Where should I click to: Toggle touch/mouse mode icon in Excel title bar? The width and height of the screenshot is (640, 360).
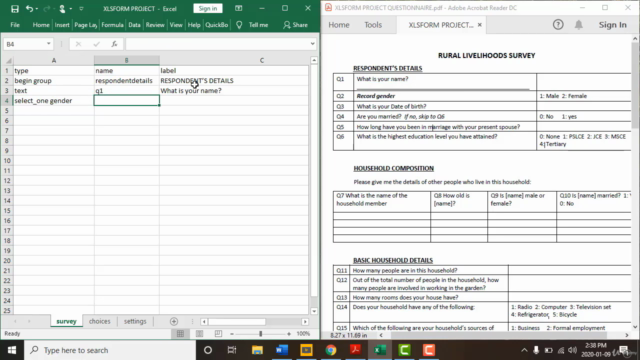(x=62, y=9)
